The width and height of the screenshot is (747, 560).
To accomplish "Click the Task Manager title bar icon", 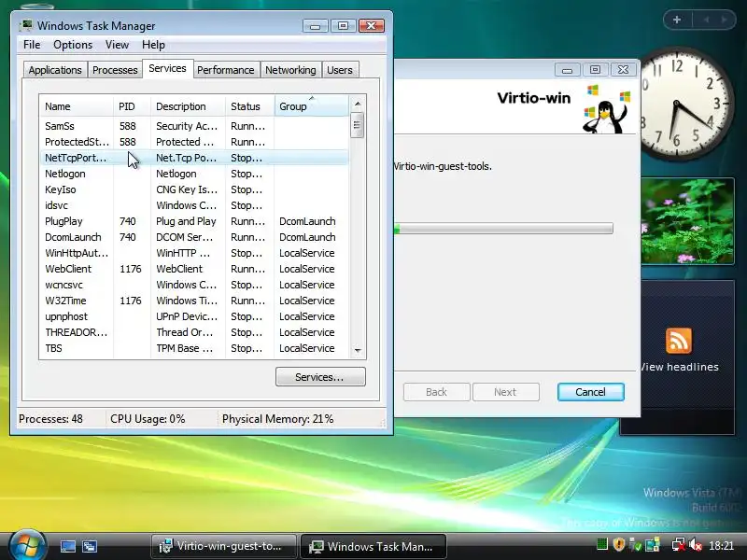I will click(27, 25).
